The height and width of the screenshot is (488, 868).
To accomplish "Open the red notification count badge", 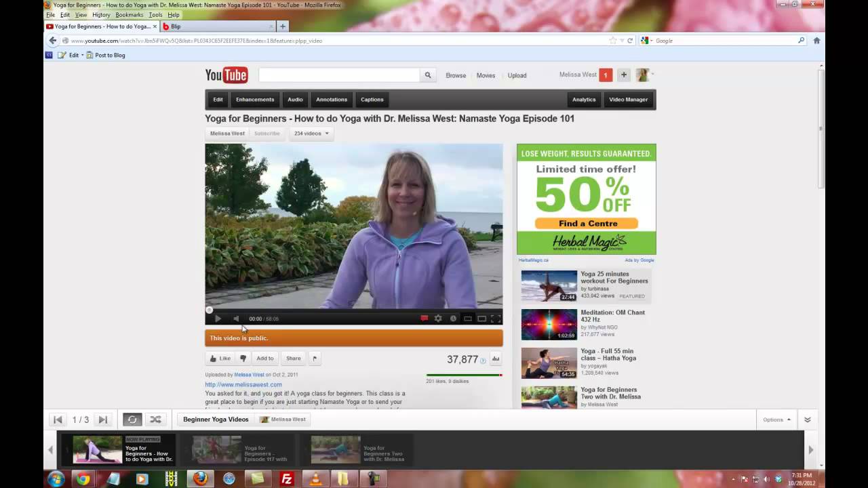I will tap(606, 75).
